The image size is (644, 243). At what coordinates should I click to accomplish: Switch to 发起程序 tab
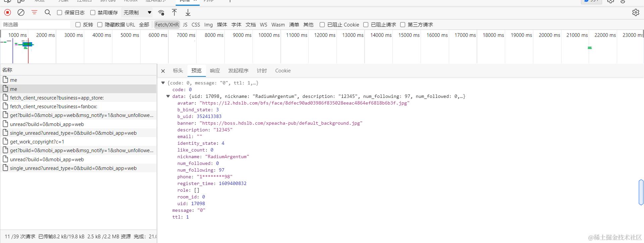(238, 71)
